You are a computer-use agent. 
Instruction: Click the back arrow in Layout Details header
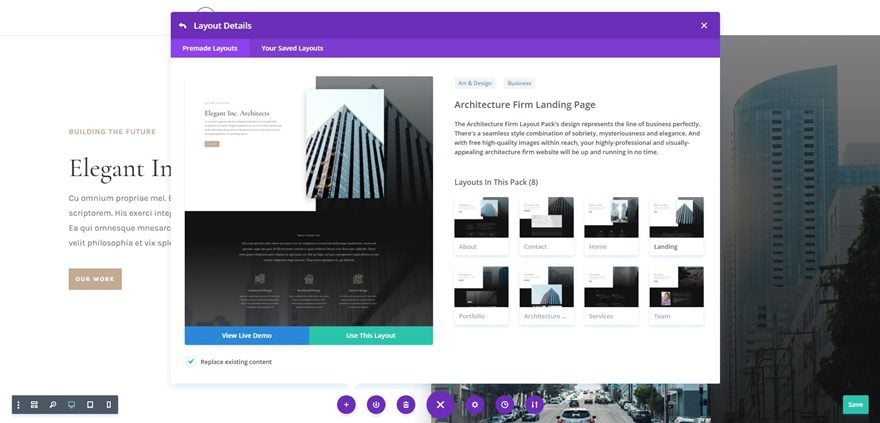pyautogui.click(x=182, y=26)
